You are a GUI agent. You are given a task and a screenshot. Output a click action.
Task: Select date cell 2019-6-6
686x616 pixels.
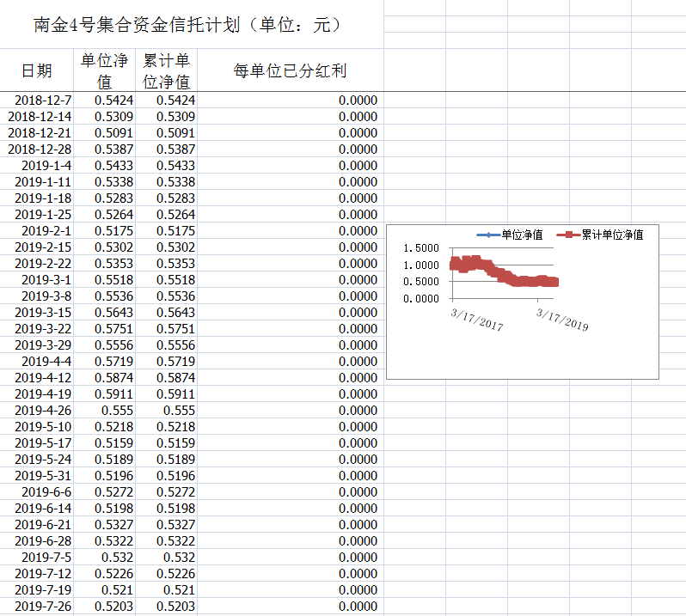click(37, 491)
